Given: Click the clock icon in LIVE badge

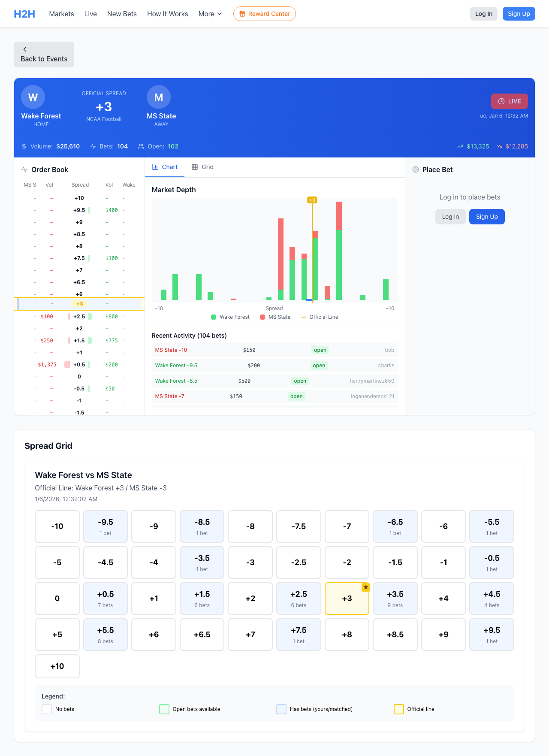Looking at the screenshot, I should pos(501,101).
